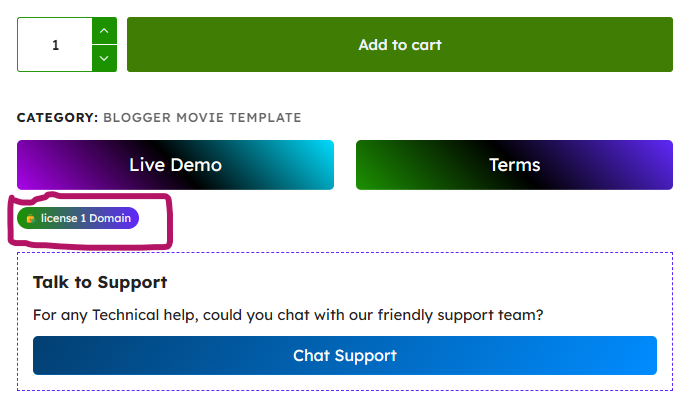Click the CATEGORY label text
This screenshot has width=697, height=407.
point(57,118)
